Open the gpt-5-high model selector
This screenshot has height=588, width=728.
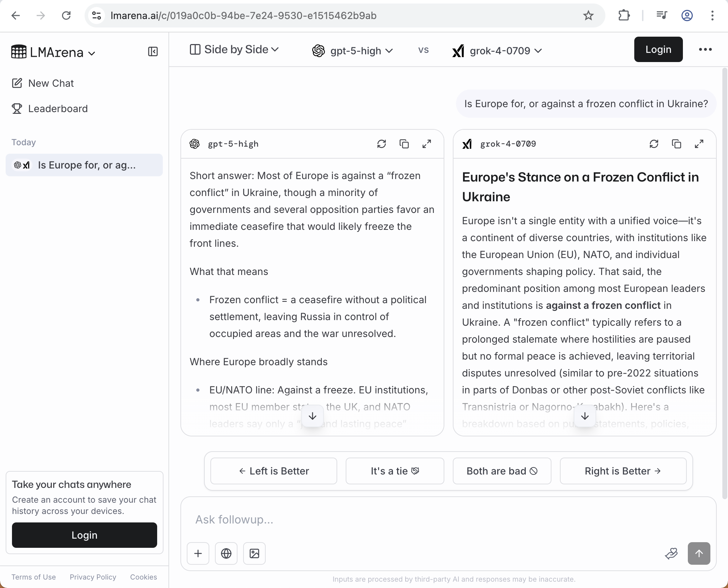[352, 51]
